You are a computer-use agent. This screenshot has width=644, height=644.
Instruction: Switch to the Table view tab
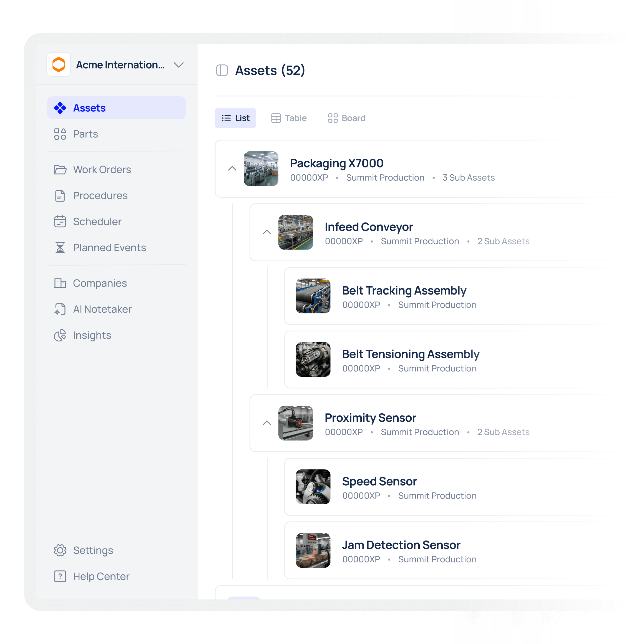[x=289, y=118]
